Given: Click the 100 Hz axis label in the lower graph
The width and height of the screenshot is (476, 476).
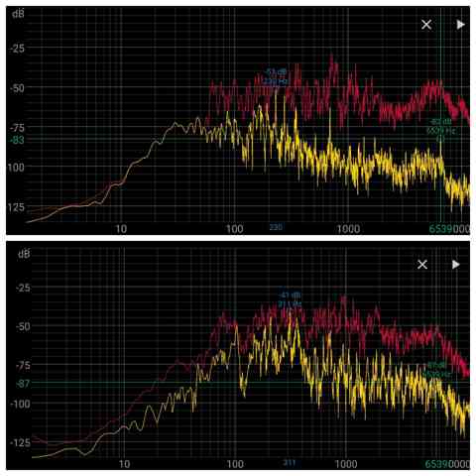Looking at the screenshot, I should click(235, 464).
